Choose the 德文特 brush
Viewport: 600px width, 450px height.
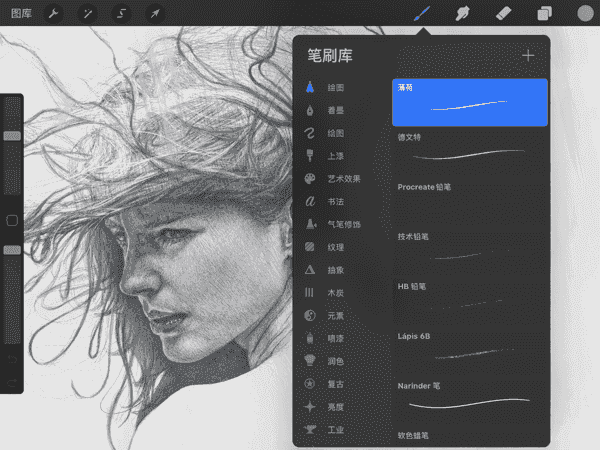pyautogui.click(x=470, y=152)
